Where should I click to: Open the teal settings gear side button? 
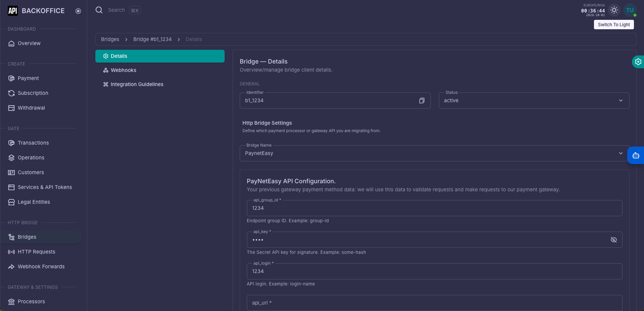(638, 62)
